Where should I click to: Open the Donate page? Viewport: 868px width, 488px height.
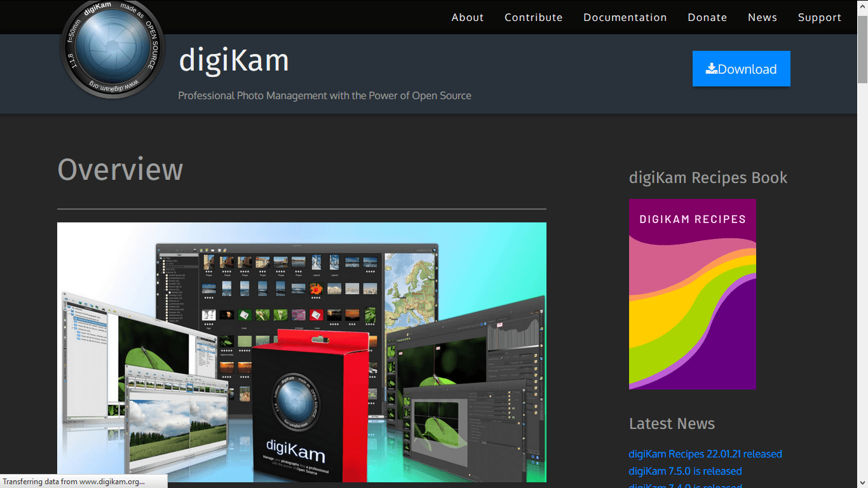[x=707, y=17]
